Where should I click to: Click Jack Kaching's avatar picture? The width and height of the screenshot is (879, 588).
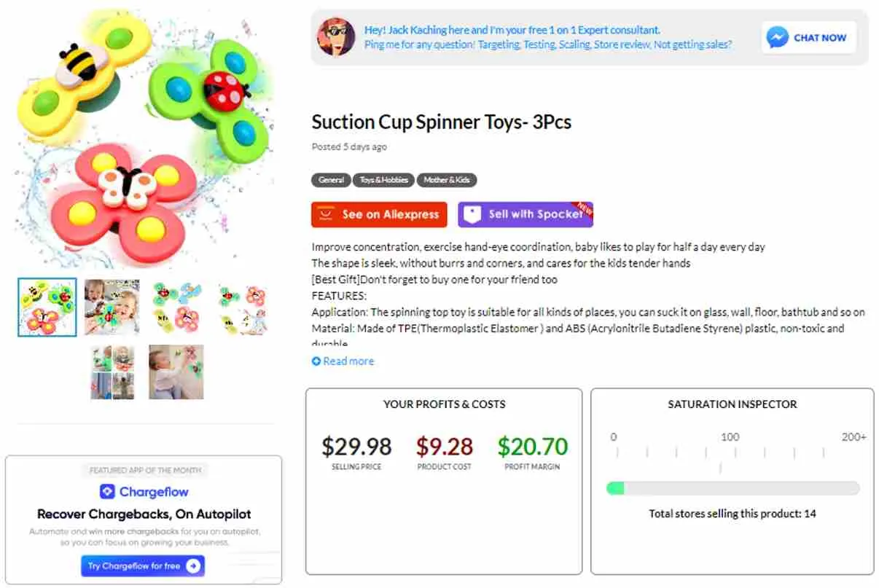(x=336, y=36)
